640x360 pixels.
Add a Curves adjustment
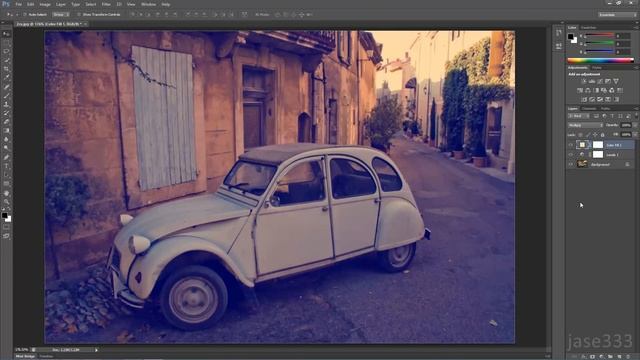[600, 81]
